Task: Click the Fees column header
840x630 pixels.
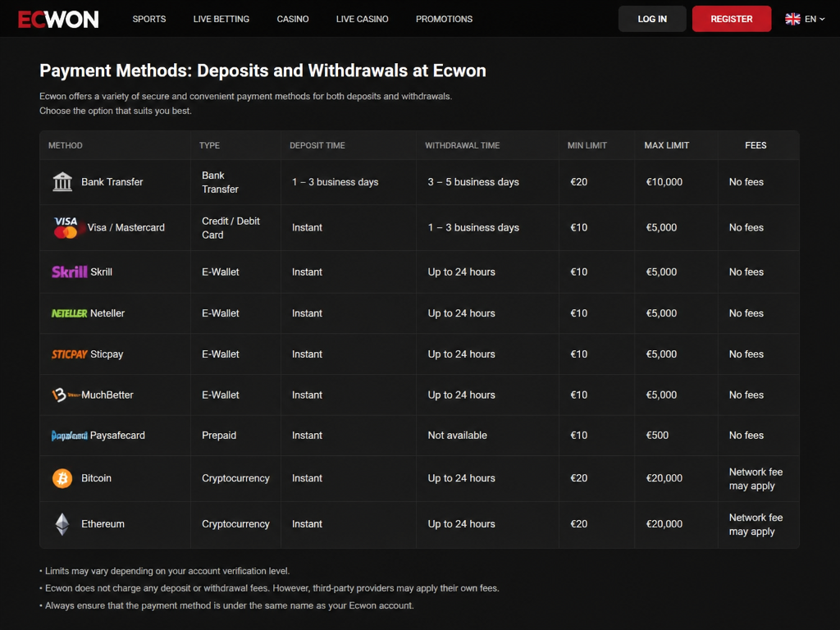Action: 756,145
